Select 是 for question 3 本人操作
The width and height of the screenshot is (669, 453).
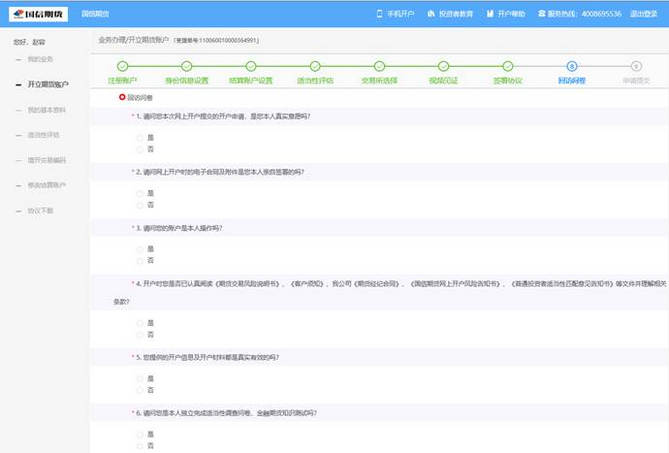pos(140,249)
